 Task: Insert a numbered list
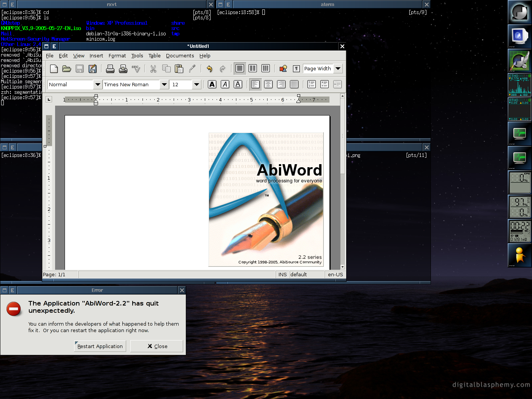coord(312,84)
